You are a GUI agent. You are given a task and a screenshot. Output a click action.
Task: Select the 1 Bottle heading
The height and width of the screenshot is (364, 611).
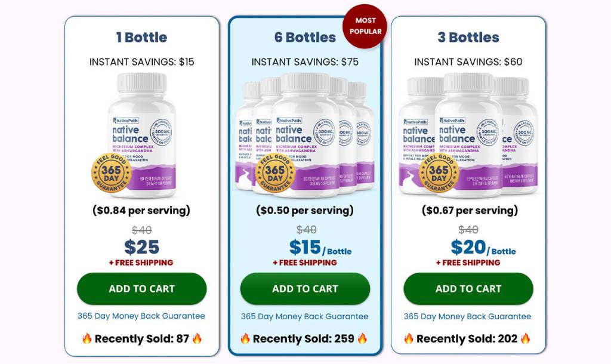click(141, 38)
